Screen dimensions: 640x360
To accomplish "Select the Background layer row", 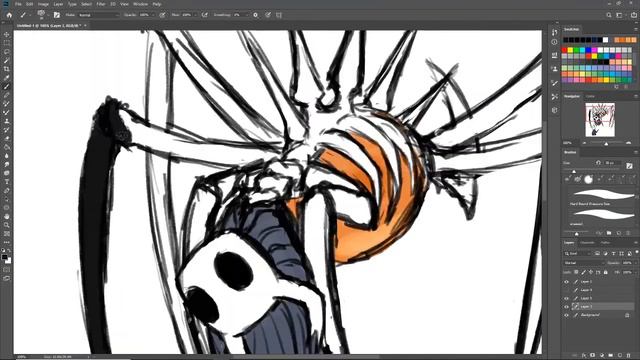I will (599, 315).
